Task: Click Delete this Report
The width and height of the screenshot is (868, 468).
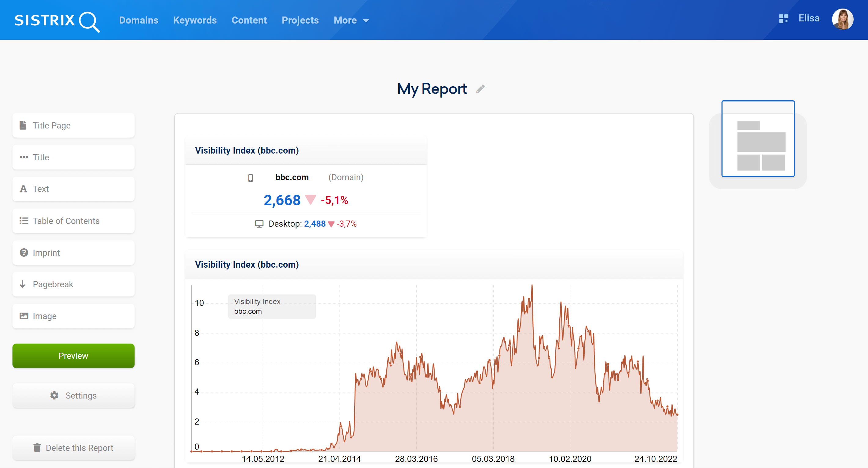Action: [x=73, y=448]
